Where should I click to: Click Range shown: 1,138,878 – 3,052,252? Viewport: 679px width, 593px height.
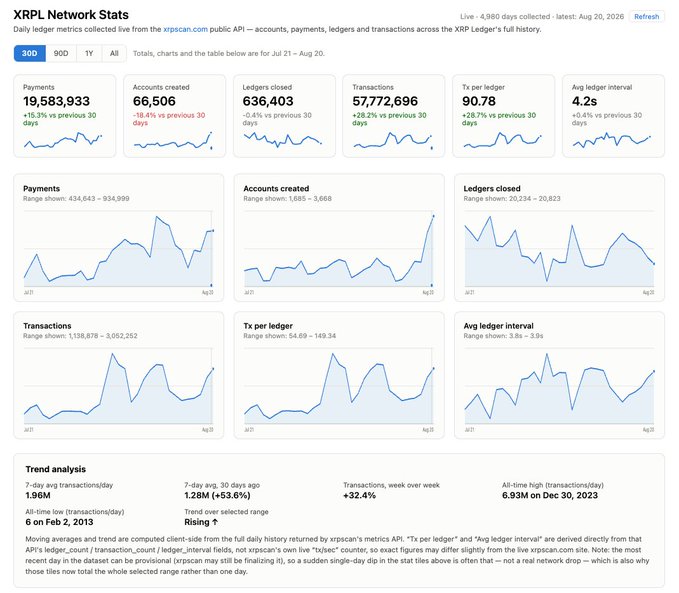[80, 336]
